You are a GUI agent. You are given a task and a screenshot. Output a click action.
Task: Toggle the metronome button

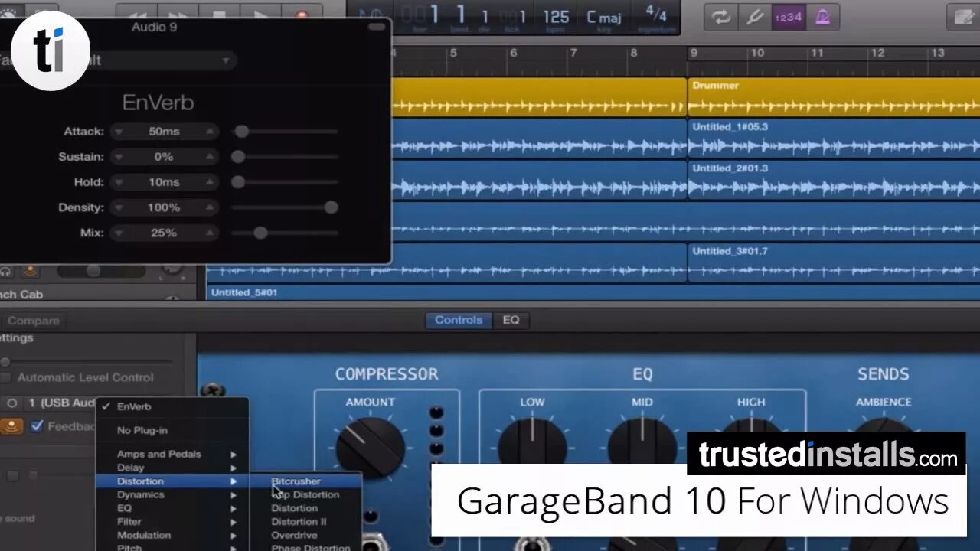click(x=822, y=17)
